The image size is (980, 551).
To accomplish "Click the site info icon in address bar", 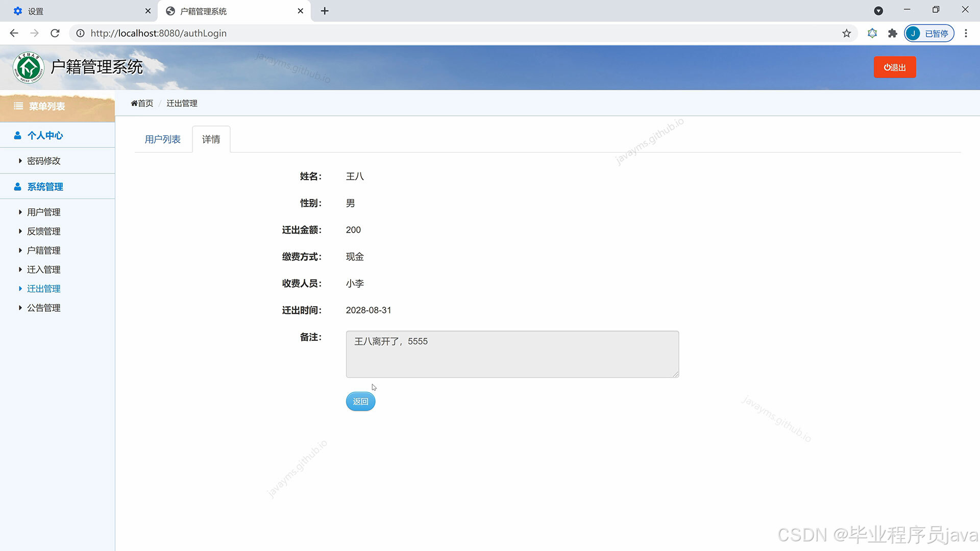I will click(x=80, y=33).
